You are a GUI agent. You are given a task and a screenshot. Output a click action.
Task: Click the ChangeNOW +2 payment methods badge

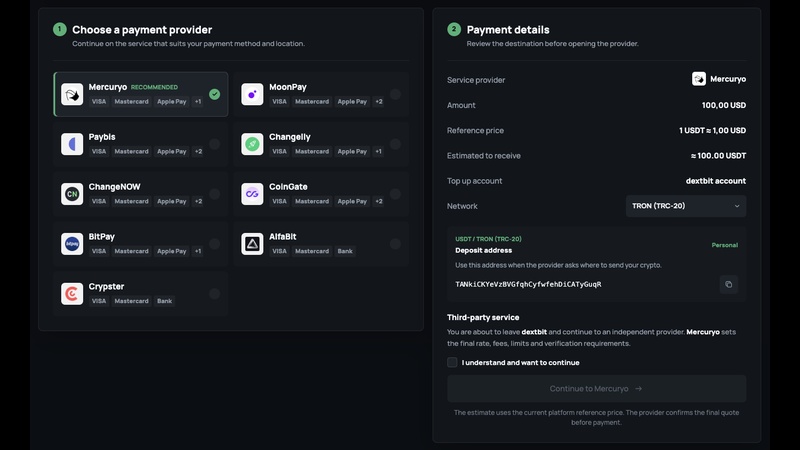coord(198,202)
